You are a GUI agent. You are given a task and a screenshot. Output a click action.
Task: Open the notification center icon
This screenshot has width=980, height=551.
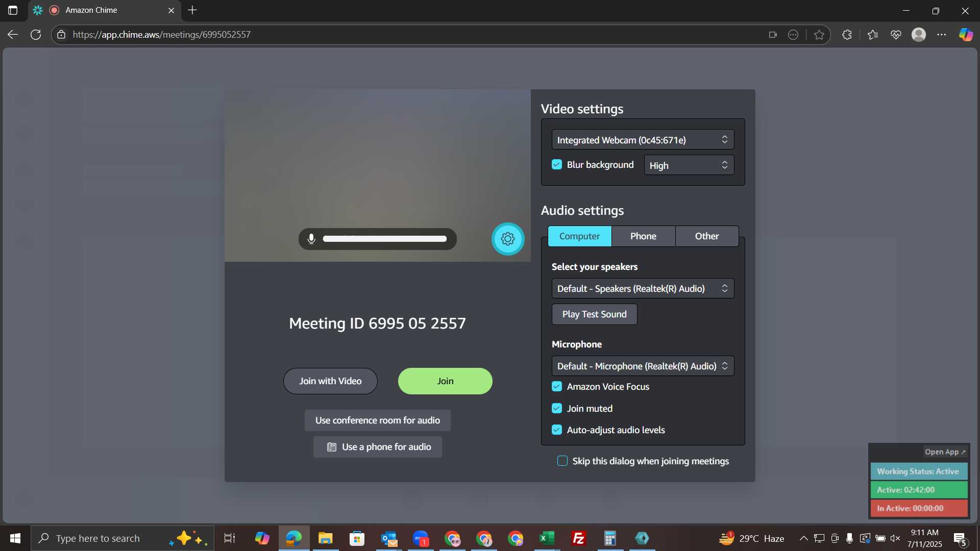960,538
